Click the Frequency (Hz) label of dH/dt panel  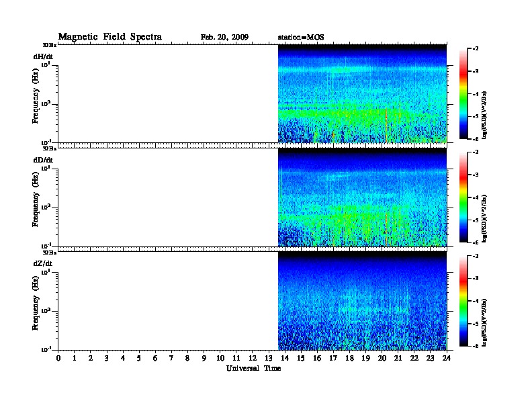(x=36, y=96)
